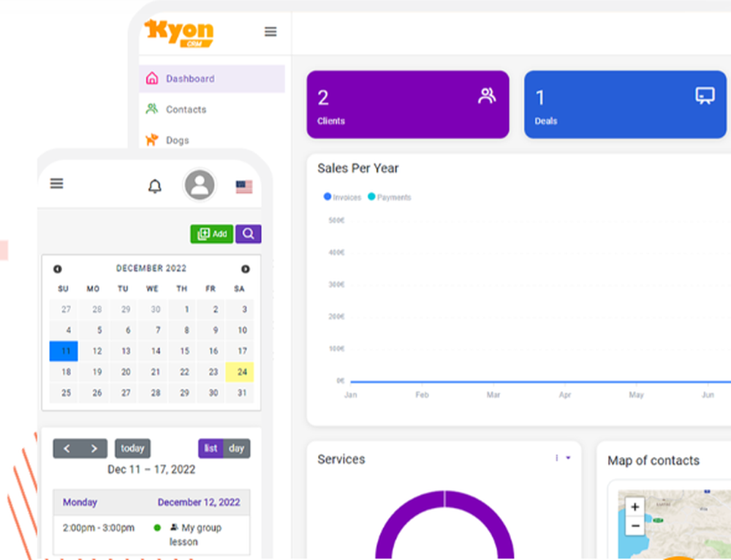Change language via US flag icon
This screenshot has height=560, width=731.
click(x=244, y=186)
